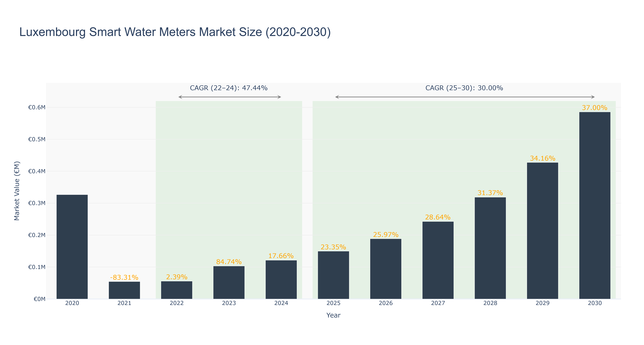Click the '€0.3M' y-axis tick label
This screenshot has height=345, width=644.
37,203
